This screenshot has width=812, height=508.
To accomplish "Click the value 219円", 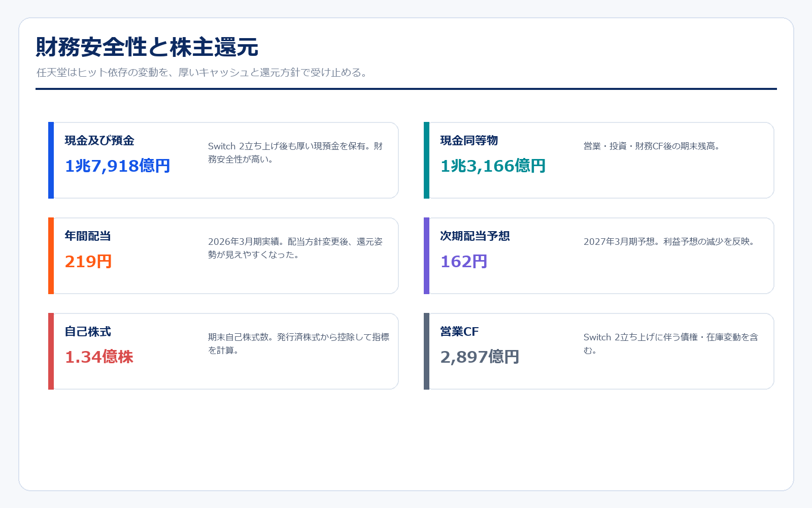I will coord(88,261).
